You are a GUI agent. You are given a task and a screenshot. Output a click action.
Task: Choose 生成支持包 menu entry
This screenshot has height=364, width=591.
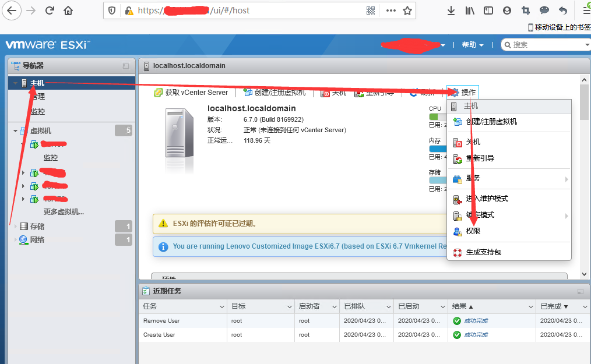(509, 252)
